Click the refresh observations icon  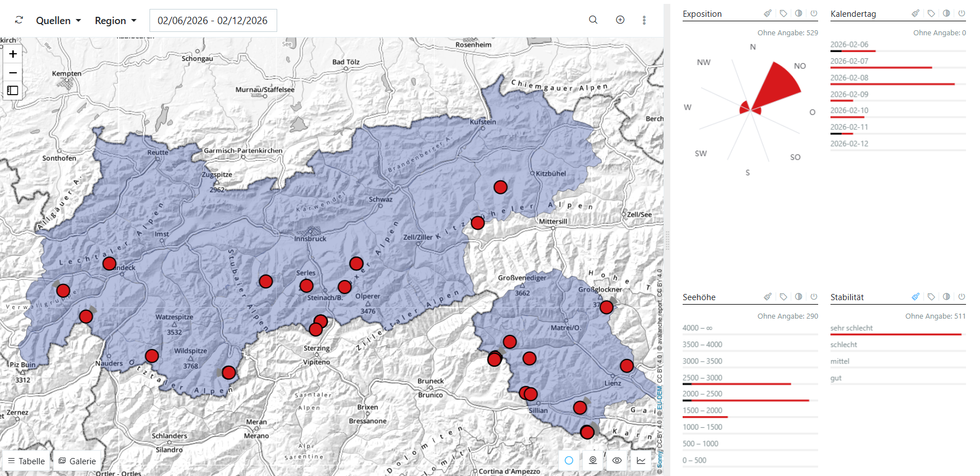(x=19, y=20)
